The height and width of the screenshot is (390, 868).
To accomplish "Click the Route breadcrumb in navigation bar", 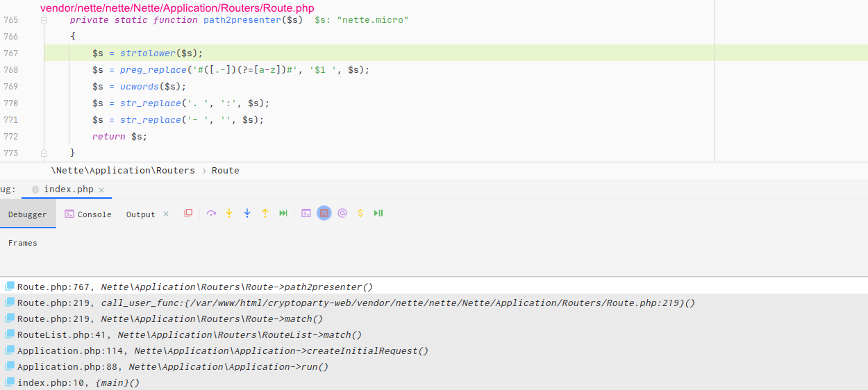I will [226, 171].
